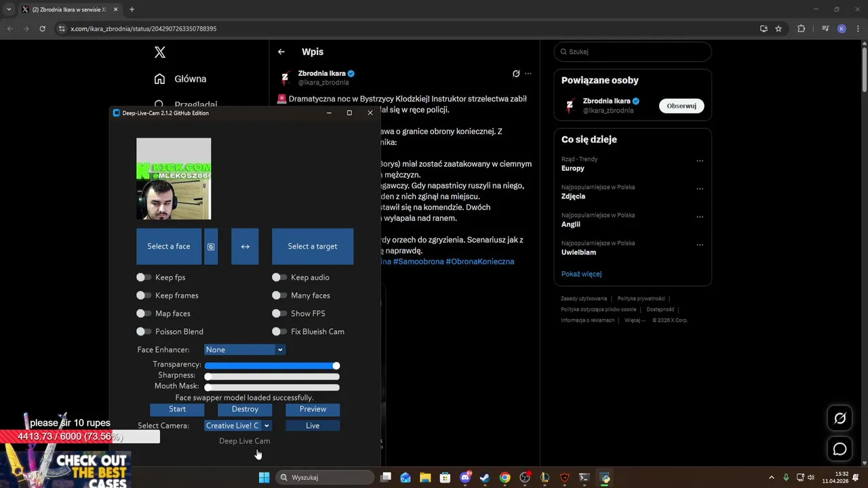The image size is (868, 488).
Task: Open File Explorer from the taskbar
Action: click(x=425, y=477)
